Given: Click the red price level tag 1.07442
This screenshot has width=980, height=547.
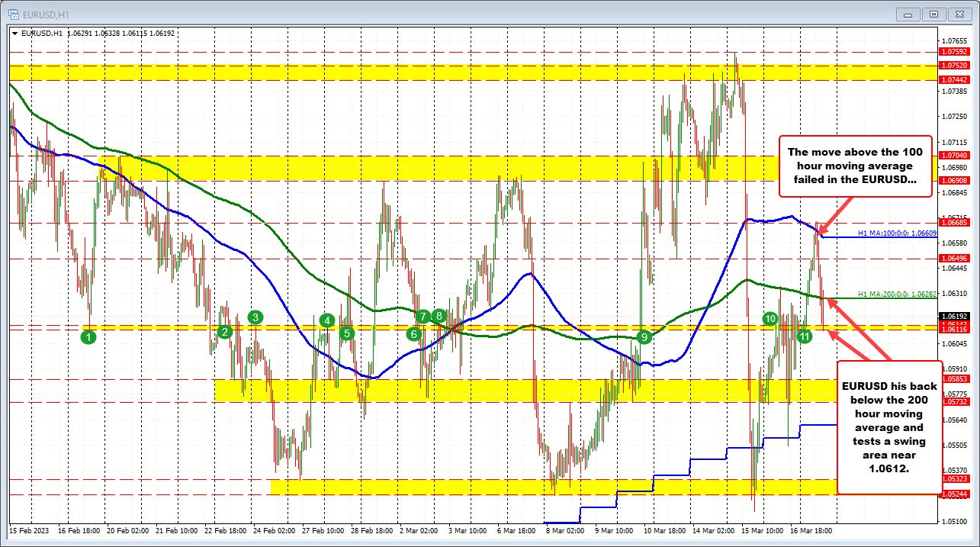Looking at the screenshot, I should pos(954,79).
